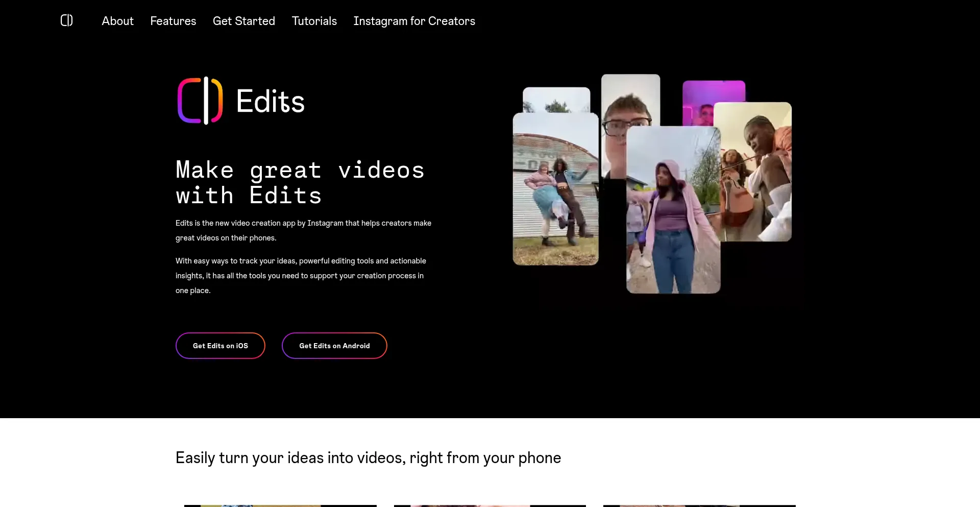Click the Edits logo icon in navbar

[66, 20]
